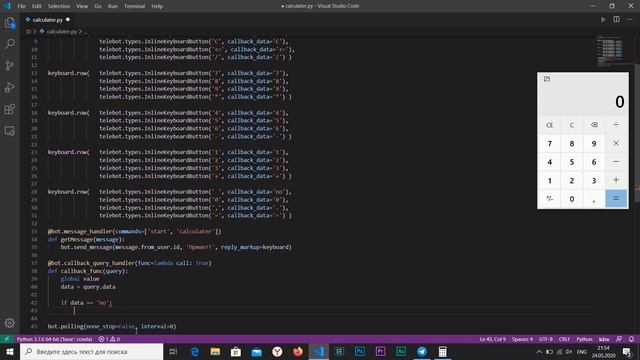Open the Terminal menu

pos(134,6)
